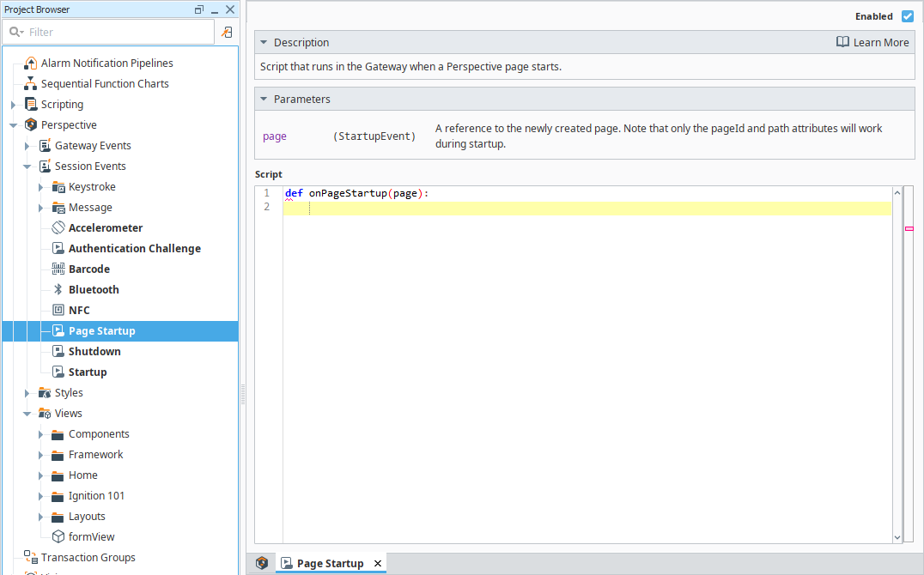Collapse the Session Events node
This screenshot has width=924, height=575.
(x=27, y=166)
